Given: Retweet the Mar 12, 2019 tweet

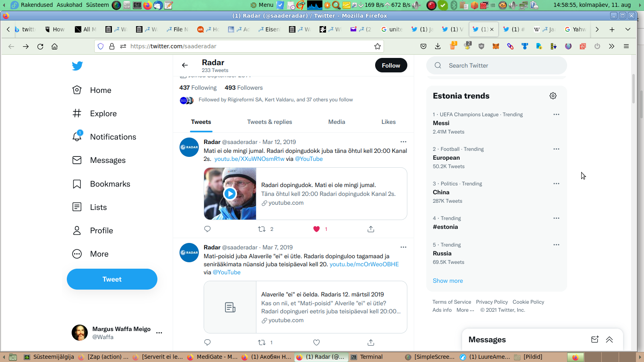Looking at the screenshot, I should [262, 229].
